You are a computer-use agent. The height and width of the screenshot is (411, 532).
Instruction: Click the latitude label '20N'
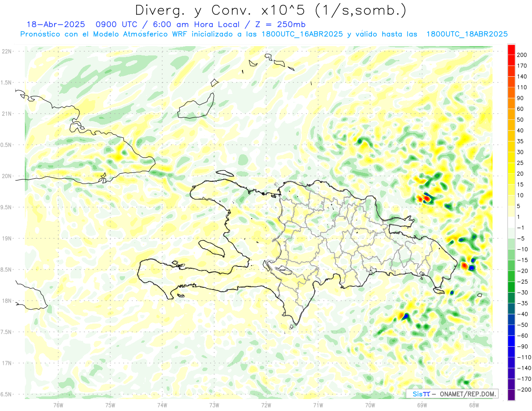7,176
